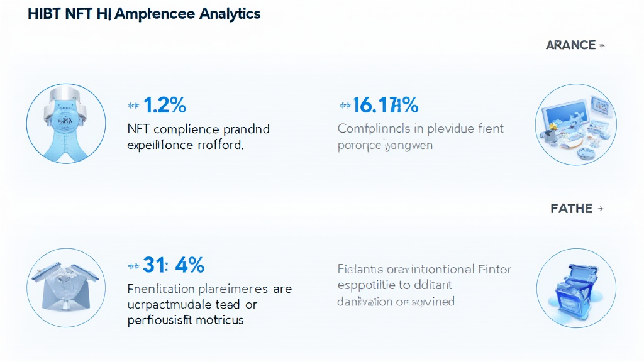644x362 pixels.
Task: Open the ARANCE section label
Action: coord(571,45)
